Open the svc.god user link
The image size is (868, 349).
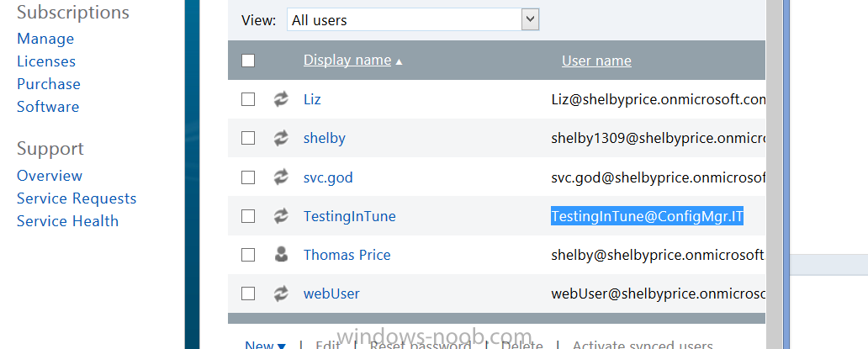328,177
